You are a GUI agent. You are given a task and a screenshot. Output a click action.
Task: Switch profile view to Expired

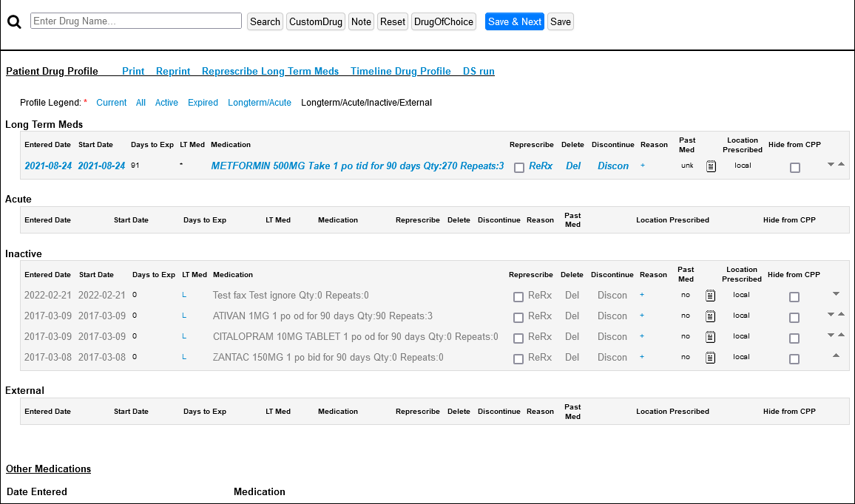[x=203, y=103]
